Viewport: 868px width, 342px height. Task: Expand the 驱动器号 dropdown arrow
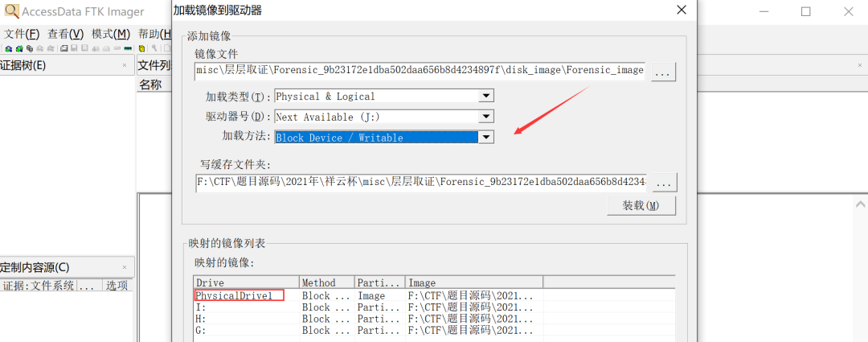[x=485, y=117]
